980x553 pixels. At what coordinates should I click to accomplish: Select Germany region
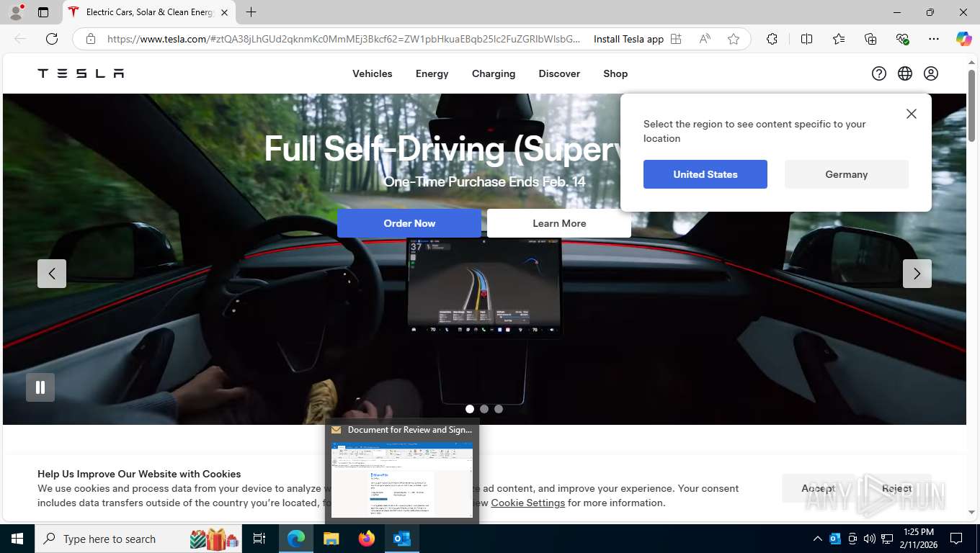point(847,174)
